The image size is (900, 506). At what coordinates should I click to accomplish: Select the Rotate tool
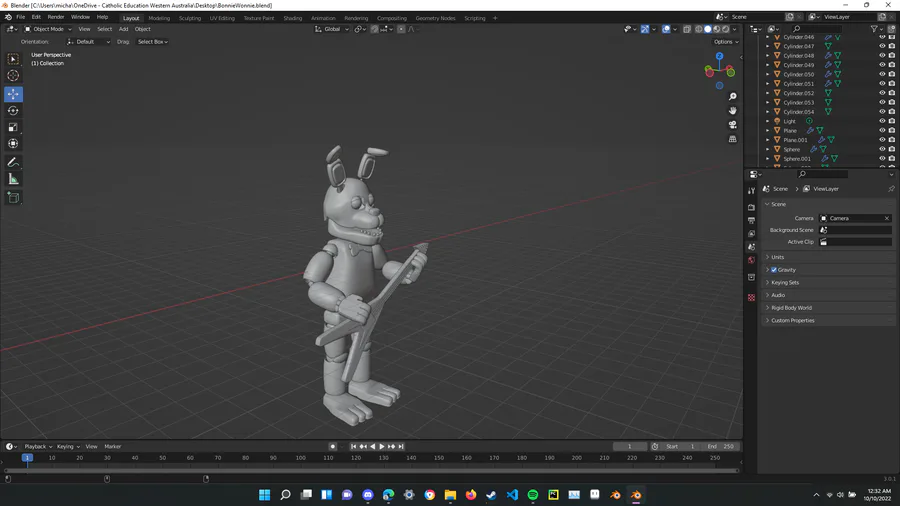click(x=13, y=111)
